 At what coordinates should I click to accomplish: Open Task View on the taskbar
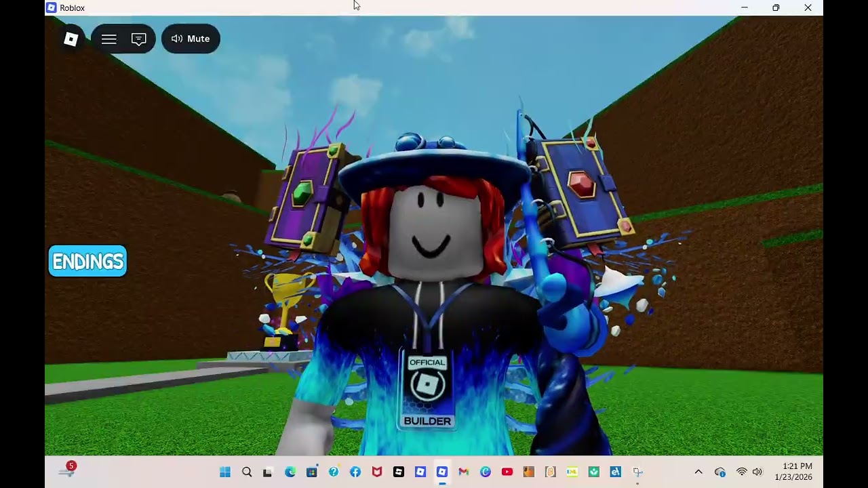click(268, 472)
